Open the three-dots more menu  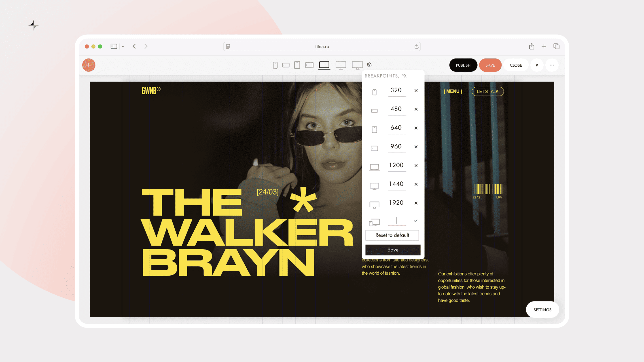(x=552, y=65)
